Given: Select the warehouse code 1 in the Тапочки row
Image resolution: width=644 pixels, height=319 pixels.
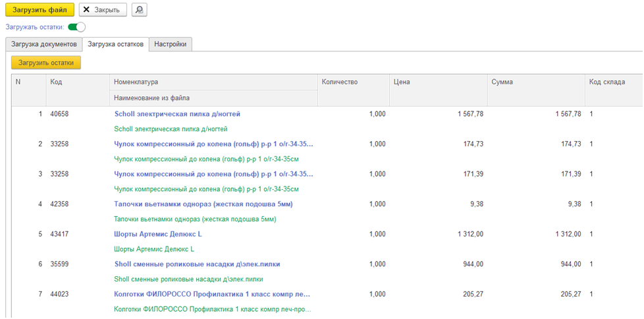Looking at the screenshot, I should tap(591, 204).
